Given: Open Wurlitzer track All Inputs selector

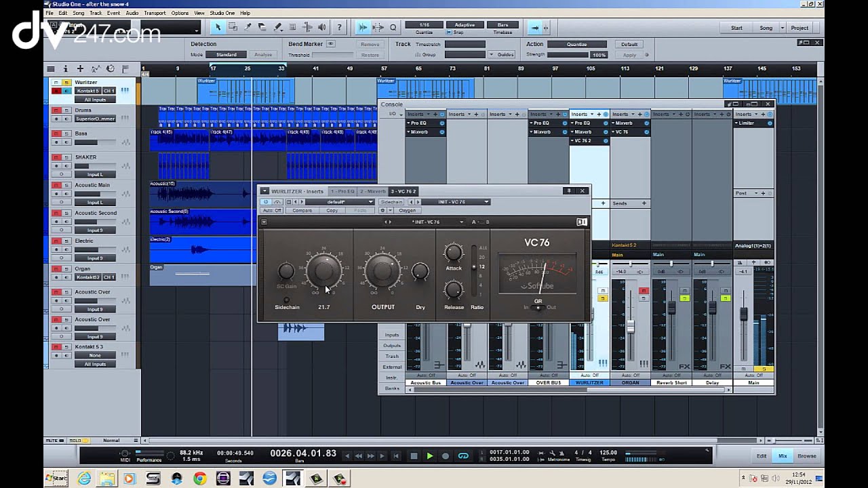Looking at the screenshot, I should click(x=95, y=100).
